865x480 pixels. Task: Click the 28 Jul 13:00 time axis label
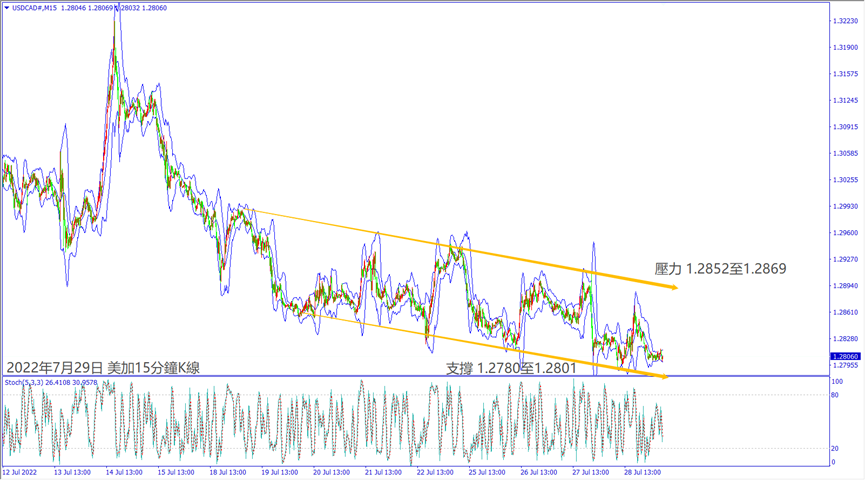pos(641,472)
